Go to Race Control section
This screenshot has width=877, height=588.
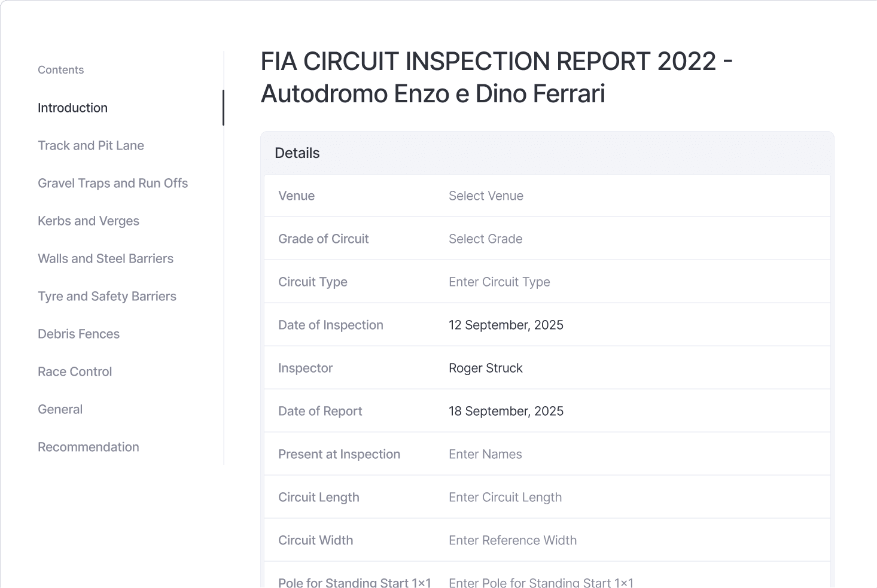(x=75, y=371)
